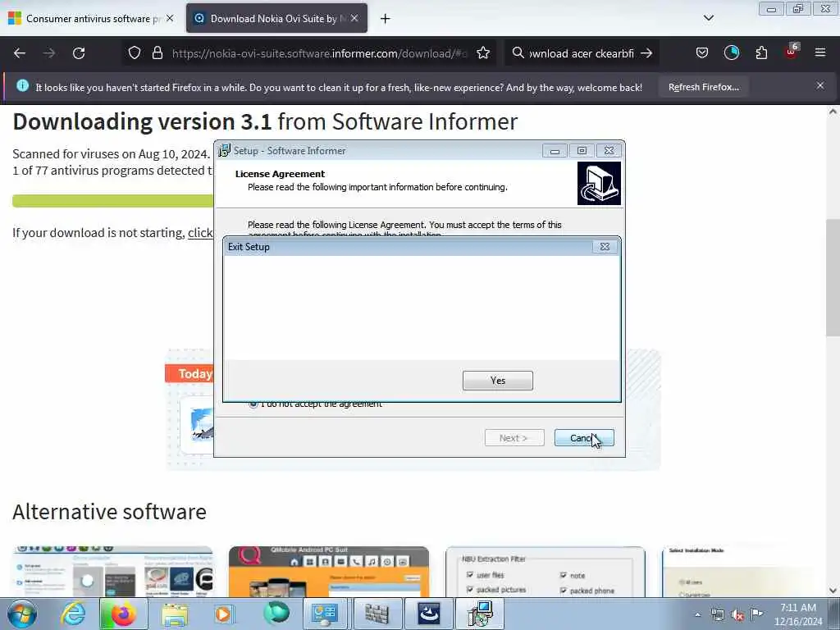Reload the current page

[x=79, y=53]
